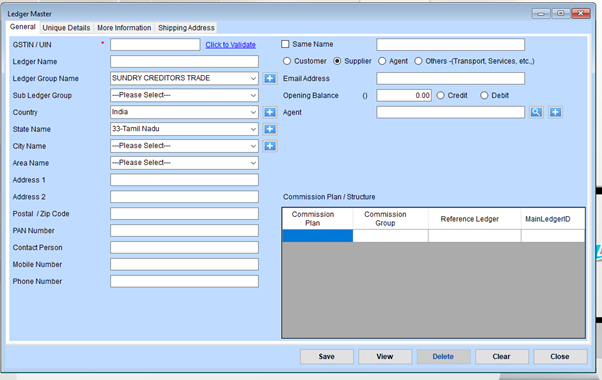The image size is (602, 380).
Task: Select the highlighted Commission Plan cell
Action: [318, 236]
